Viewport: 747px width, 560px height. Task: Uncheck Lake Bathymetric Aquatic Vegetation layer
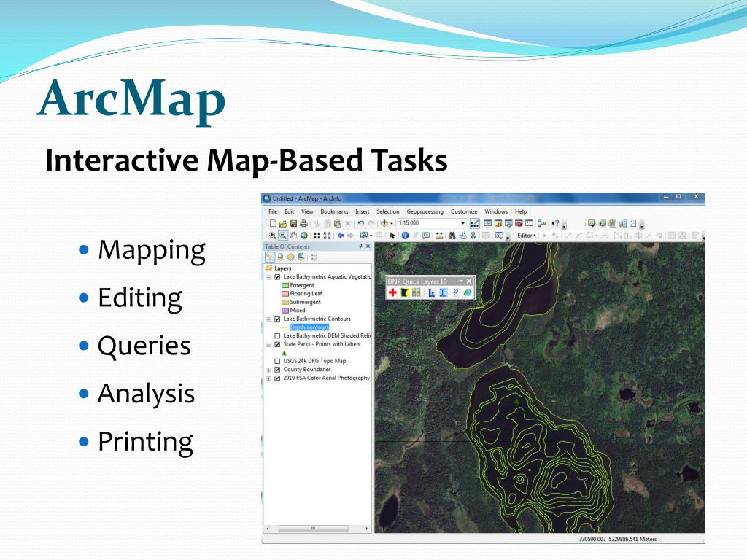pyautogui.click(x=277, y=276)
